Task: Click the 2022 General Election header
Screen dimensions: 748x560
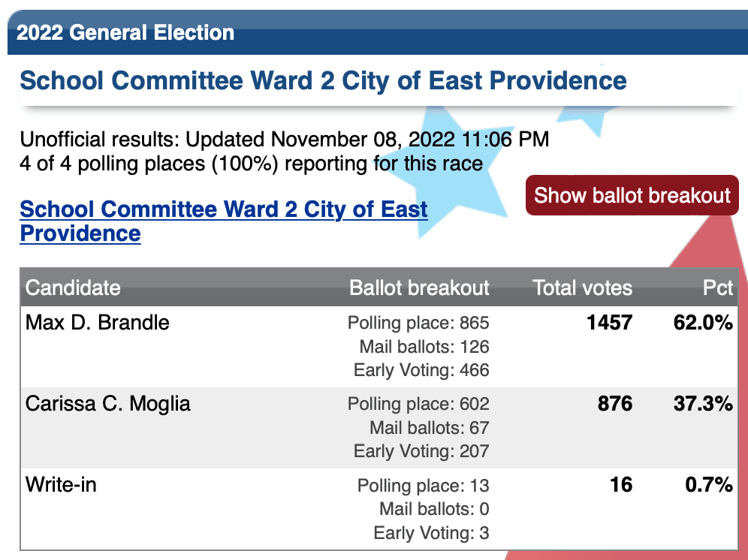Action: point(125,32)
